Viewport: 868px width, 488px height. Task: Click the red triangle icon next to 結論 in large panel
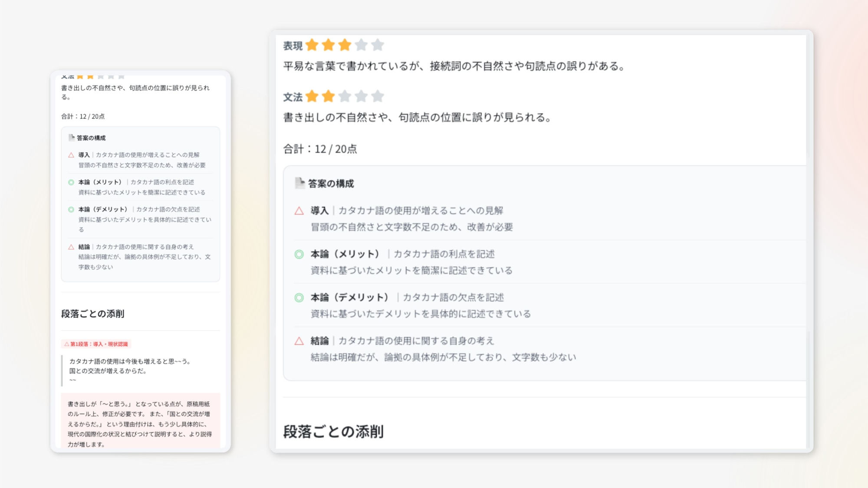(x=299, y=341)
